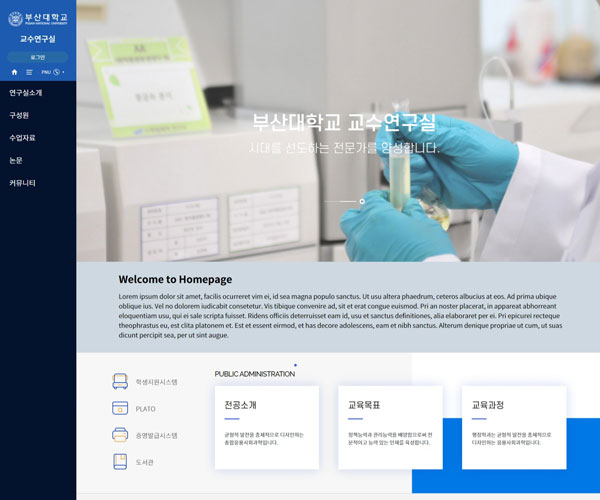Click the 교수연구실 site title
The image size is (600, 500).
click(38, 39)
